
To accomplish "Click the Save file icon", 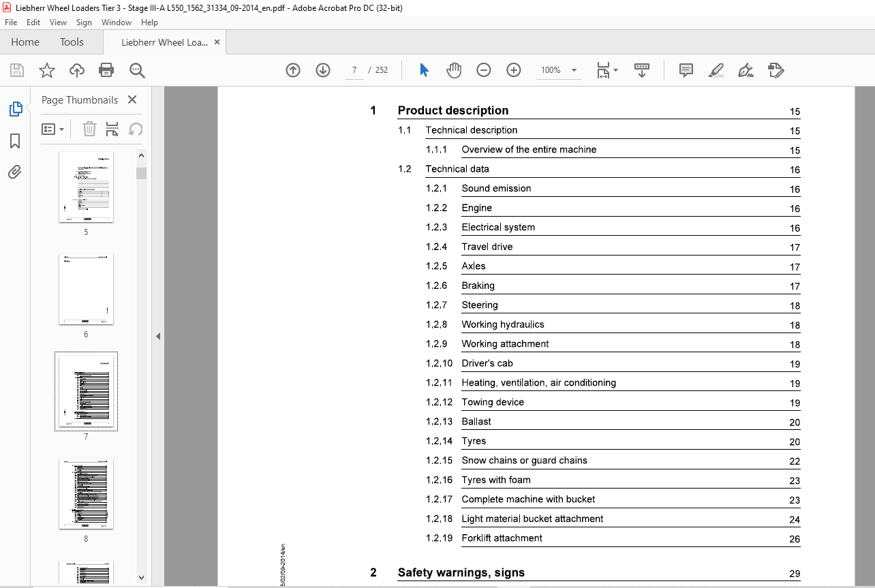I will tap(17, 70).
